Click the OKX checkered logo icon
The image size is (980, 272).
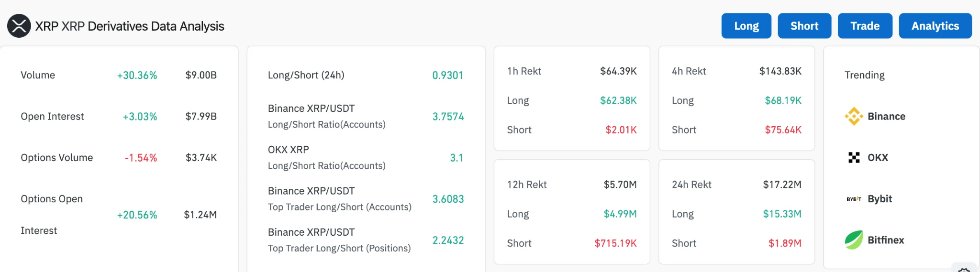point(854,158)
